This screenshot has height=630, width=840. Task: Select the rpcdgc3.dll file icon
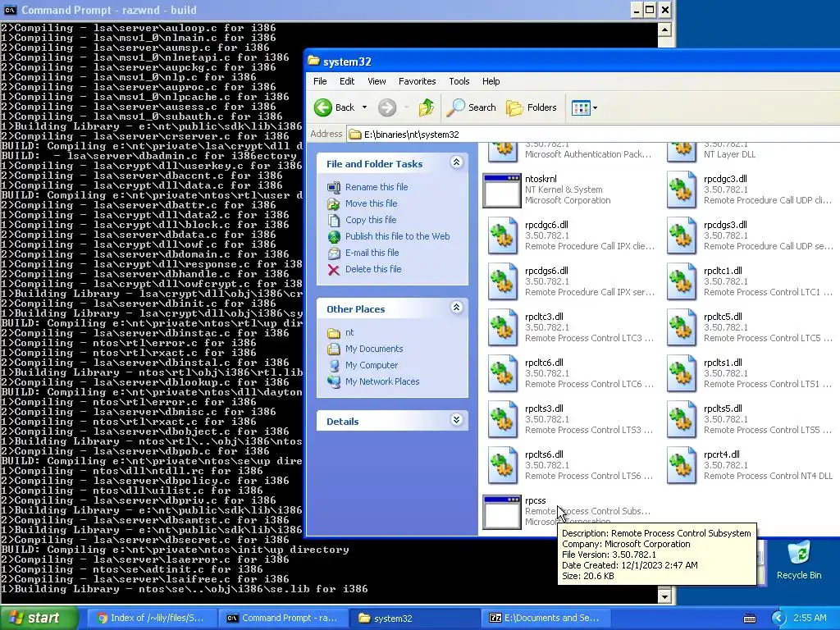[x=681, y=190]
